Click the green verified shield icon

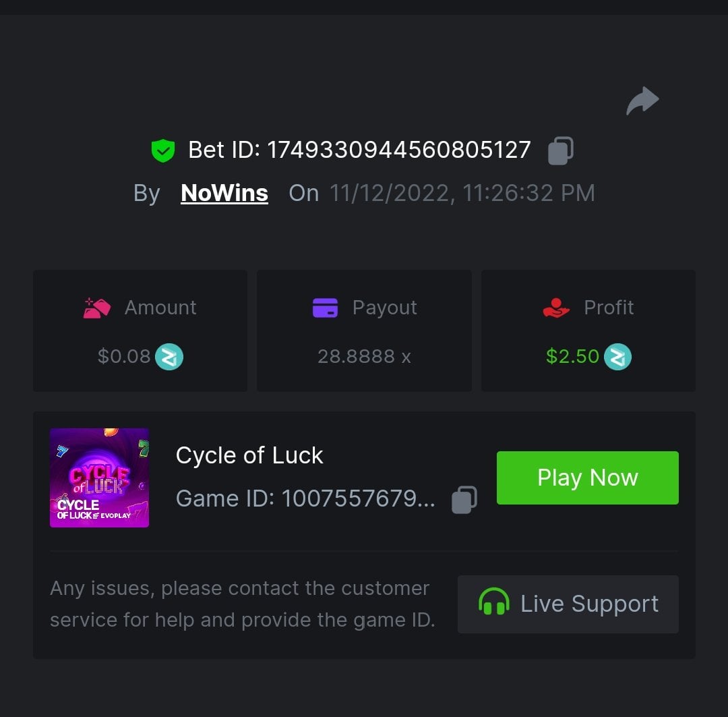(x=162, y=150)
